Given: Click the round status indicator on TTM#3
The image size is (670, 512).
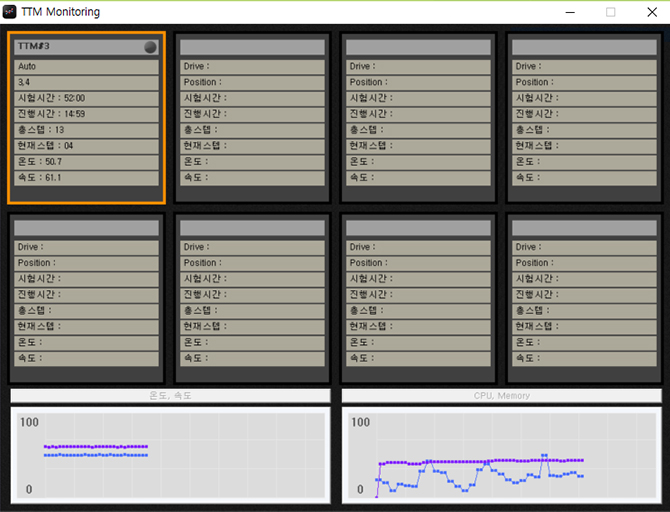Looking at the screenshot, I should pyautogui.click(x=150, y=47).
